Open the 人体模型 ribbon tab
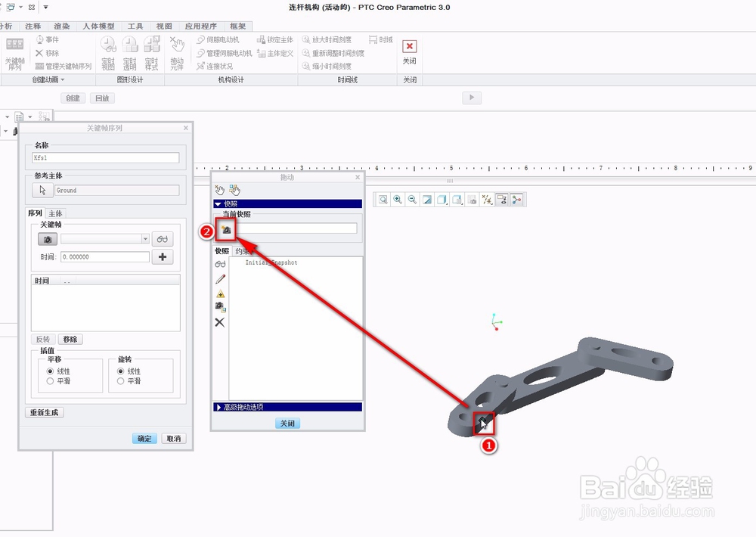Image resolution: width=756 pixels, height=537 pixels. (99, 26)
